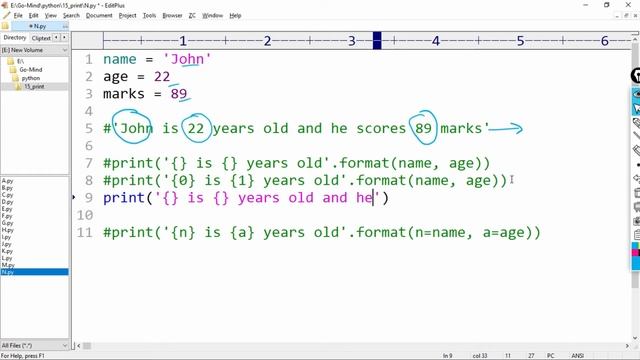Select A.py in the file list
Screen dimensions: 640x360
(x=7, y=181)
